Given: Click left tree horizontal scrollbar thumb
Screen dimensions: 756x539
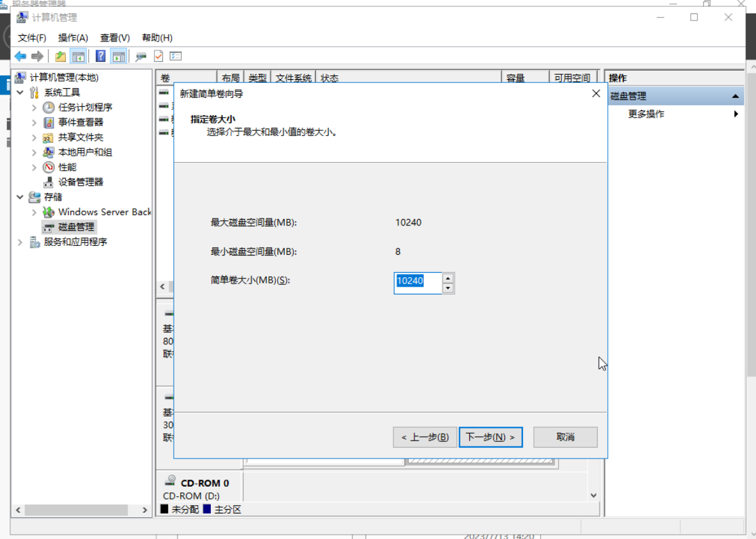Looking at the screenshot, I should click(76, 510).
